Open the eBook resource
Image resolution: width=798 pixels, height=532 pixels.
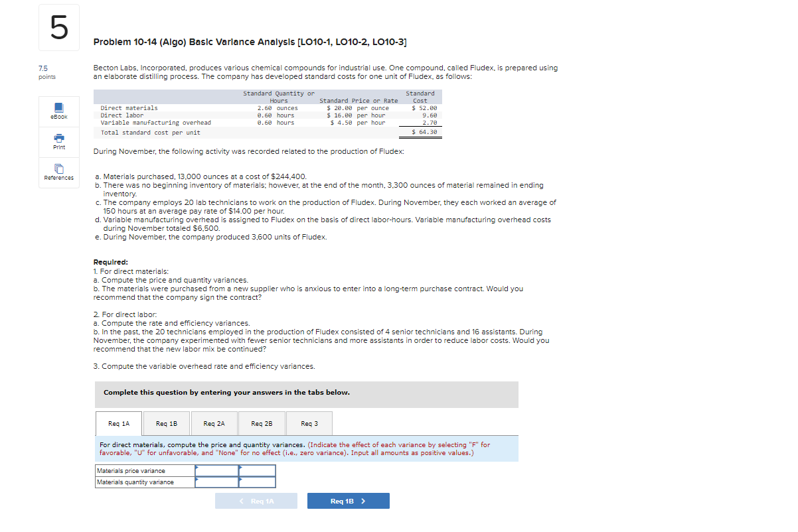coord(58,111)
